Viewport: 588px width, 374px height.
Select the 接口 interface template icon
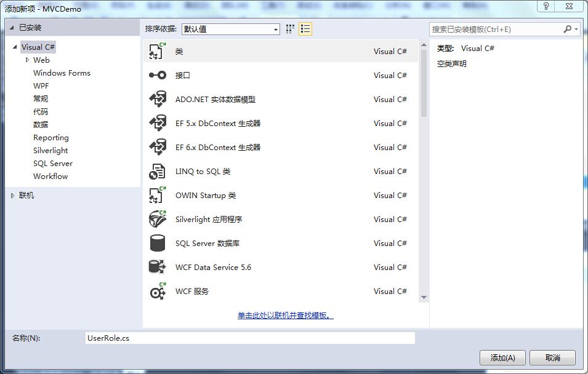(158, 75)
